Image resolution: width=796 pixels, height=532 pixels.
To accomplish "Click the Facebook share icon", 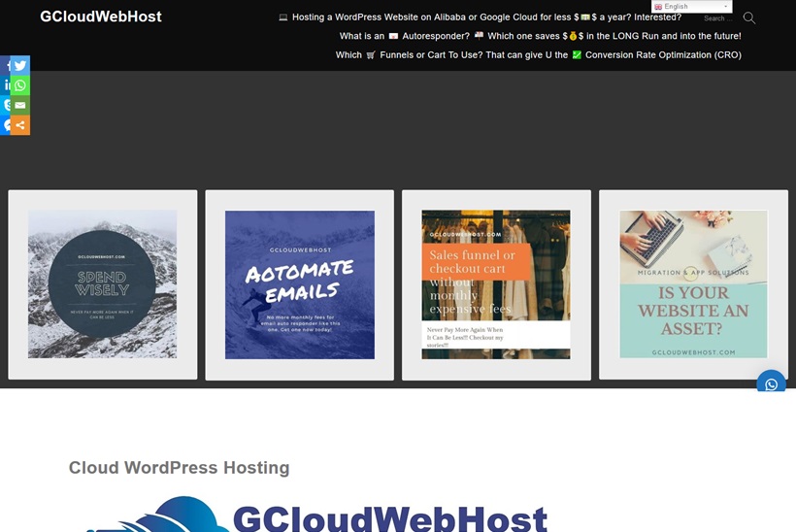I will click(5, 66).
